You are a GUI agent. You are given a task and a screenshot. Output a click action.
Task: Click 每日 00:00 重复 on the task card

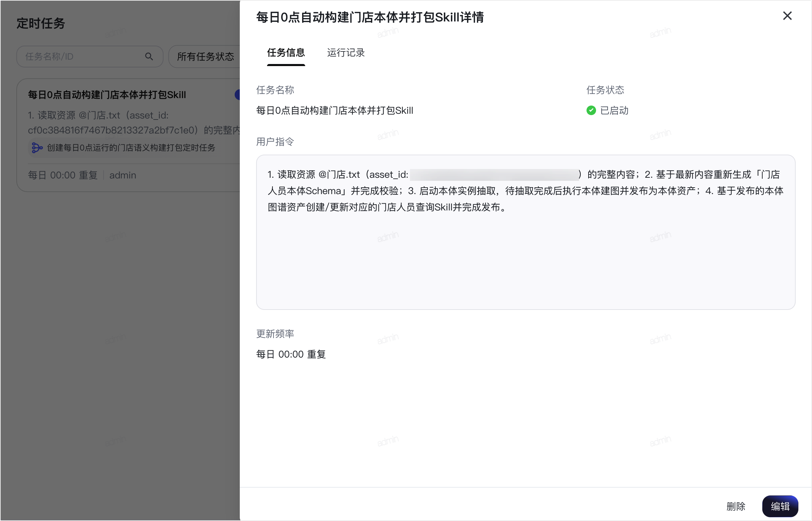pos(63,175)
